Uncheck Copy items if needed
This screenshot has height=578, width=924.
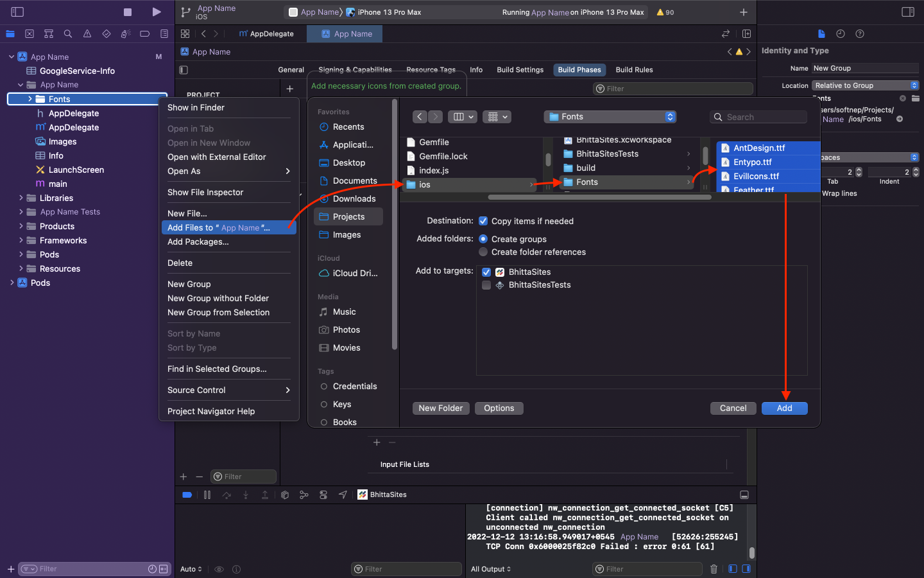483,221
